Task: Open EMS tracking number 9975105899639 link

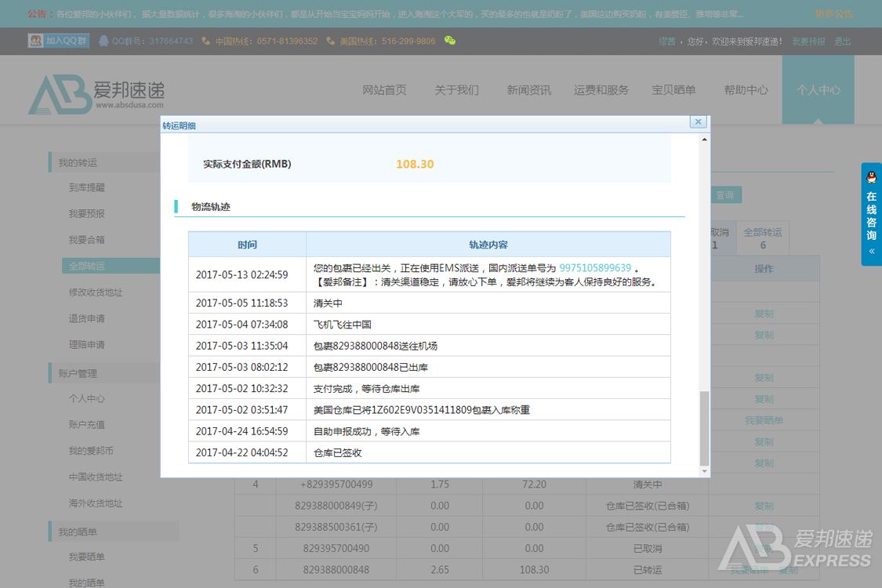Action: 595,268
